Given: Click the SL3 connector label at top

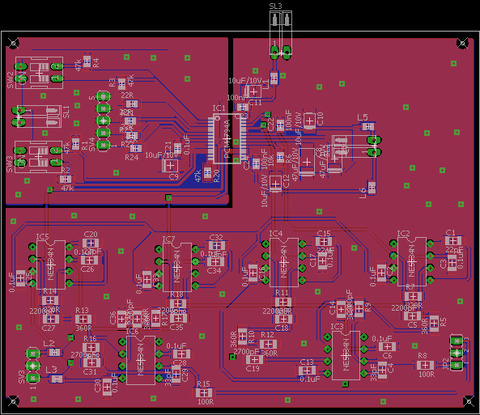Looking at the screenshot, I should tap(275, 6).
